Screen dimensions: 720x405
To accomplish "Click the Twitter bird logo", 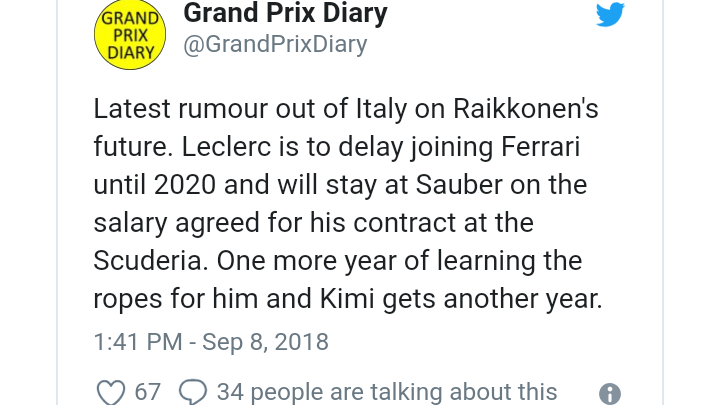I will point(610,15).
